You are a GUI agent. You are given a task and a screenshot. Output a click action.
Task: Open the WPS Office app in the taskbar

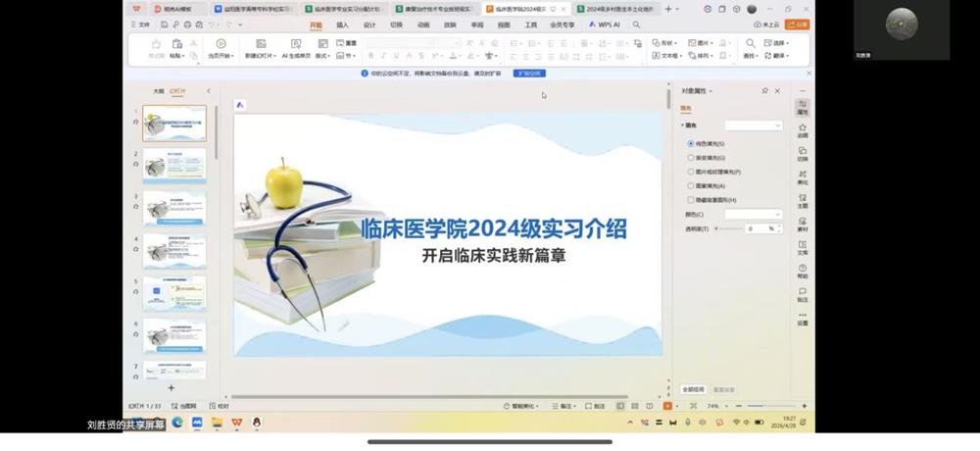tap(236, 423)
